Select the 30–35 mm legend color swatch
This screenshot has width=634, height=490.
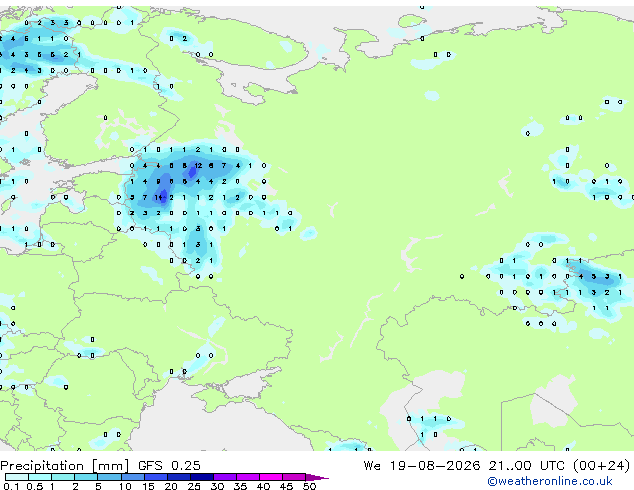pos(224,477)
